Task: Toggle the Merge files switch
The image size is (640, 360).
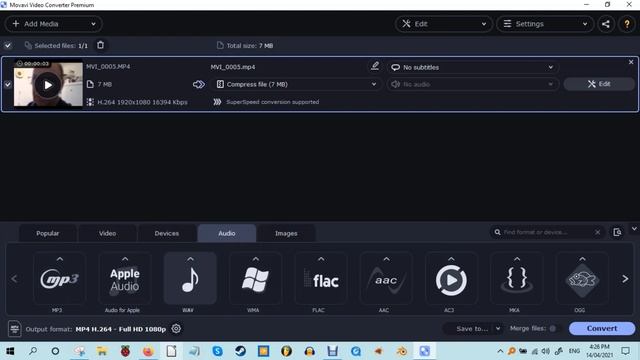Action: coord(553,329)
